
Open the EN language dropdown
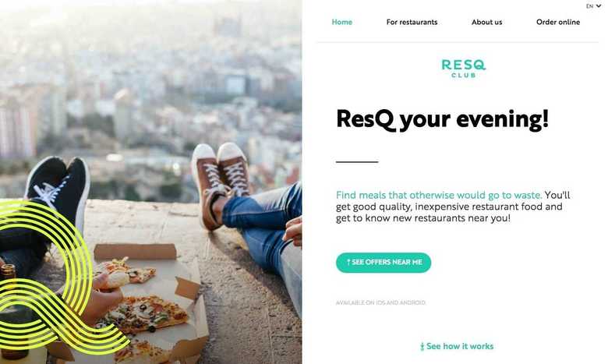593,6
